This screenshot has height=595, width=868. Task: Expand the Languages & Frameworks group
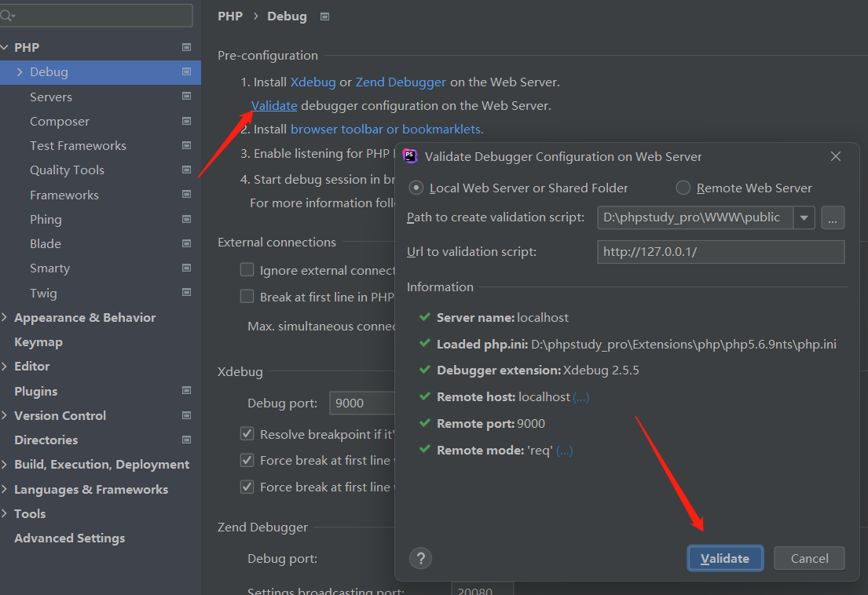(5, 489)
